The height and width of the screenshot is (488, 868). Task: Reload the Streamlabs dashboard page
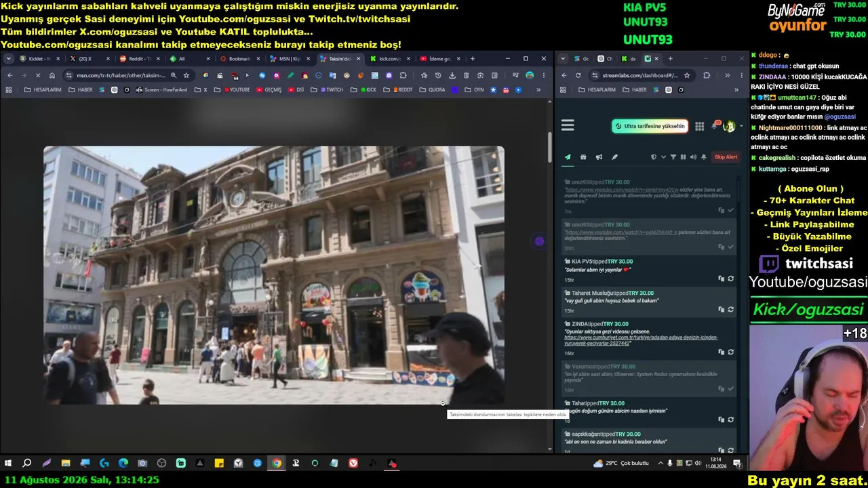tap(578, 75)
